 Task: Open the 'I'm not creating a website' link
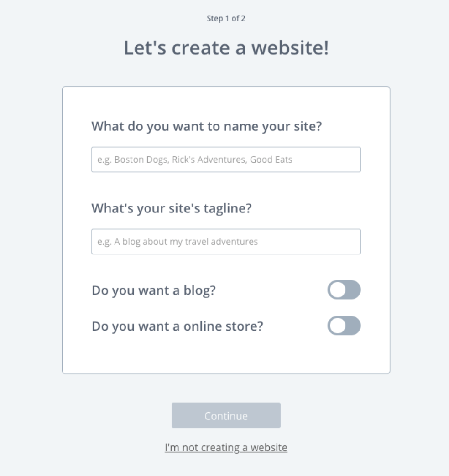pos(225,448)
